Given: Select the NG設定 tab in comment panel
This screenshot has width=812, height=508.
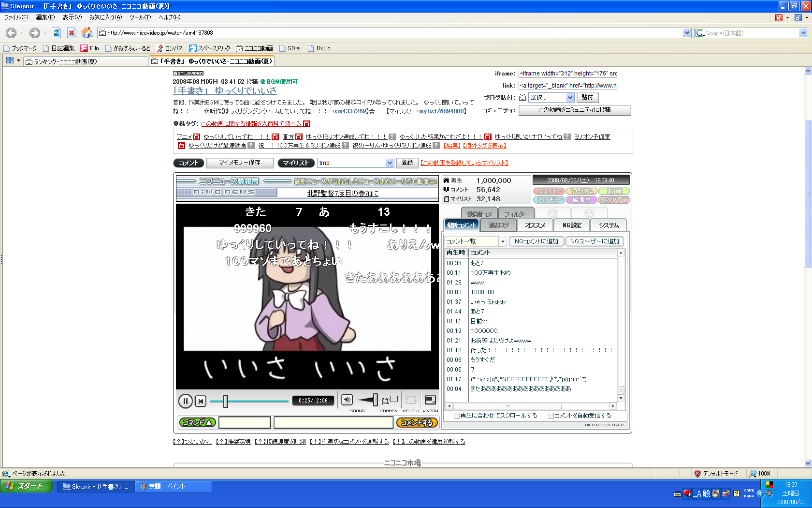Looking at the screenshot, I should (x=572, y=225).
